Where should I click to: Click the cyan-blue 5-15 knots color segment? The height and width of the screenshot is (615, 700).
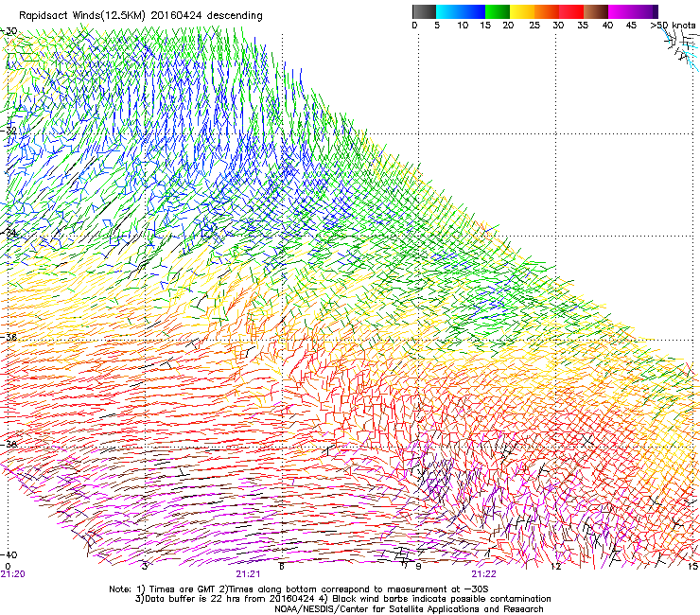pos(461,11)
